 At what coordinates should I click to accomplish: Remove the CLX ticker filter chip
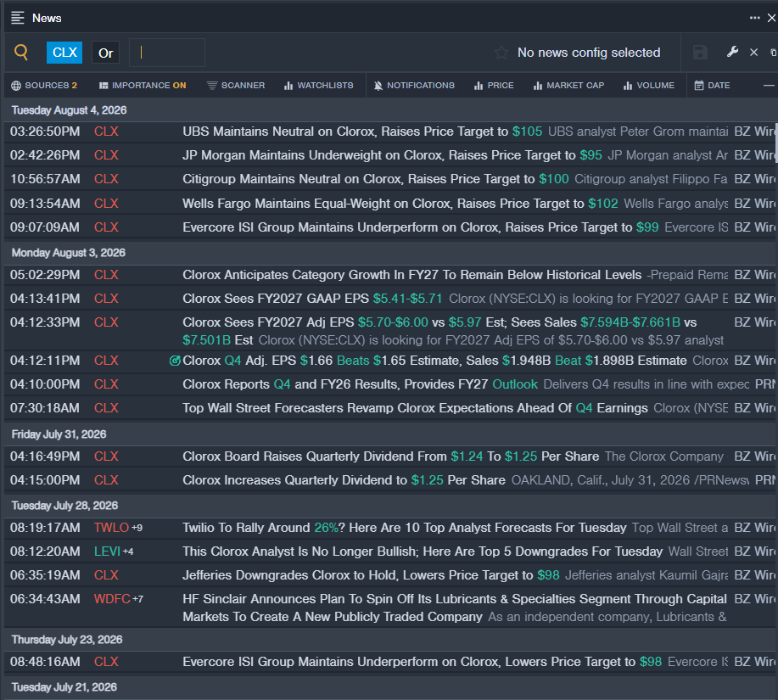[x=64, y=53]
